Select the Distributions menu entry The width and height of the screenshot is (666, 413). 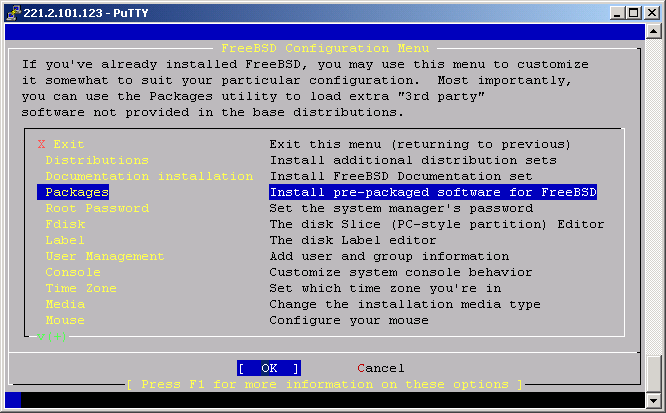point(97,161)
